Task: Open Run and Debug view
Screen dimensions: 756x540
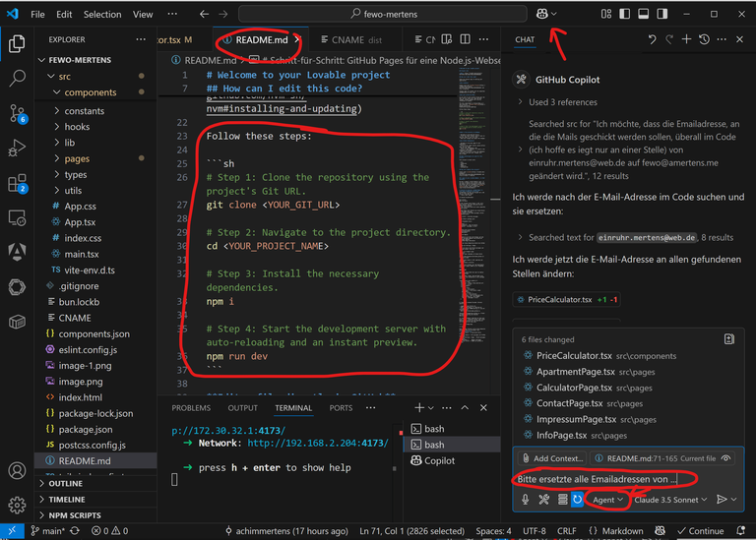Action: coord(17,148)
